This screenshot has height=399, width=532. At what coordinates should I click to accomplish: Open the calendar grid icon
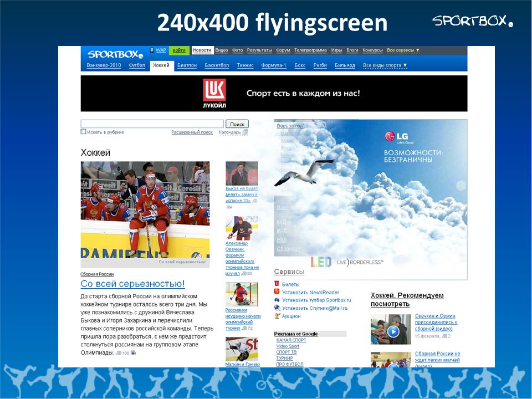coord(245,132)
